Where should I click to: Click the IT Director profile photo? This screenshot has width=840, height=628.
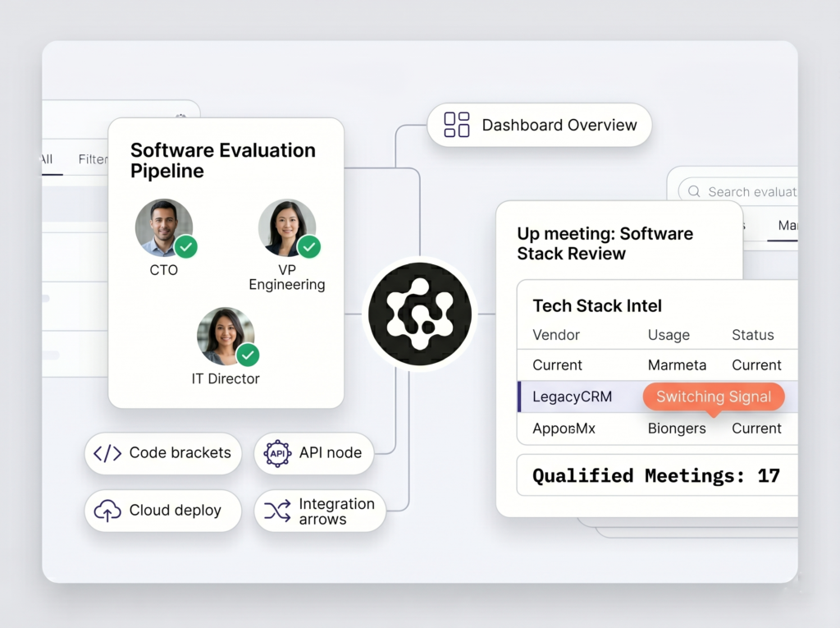click(x=226, y=336)
